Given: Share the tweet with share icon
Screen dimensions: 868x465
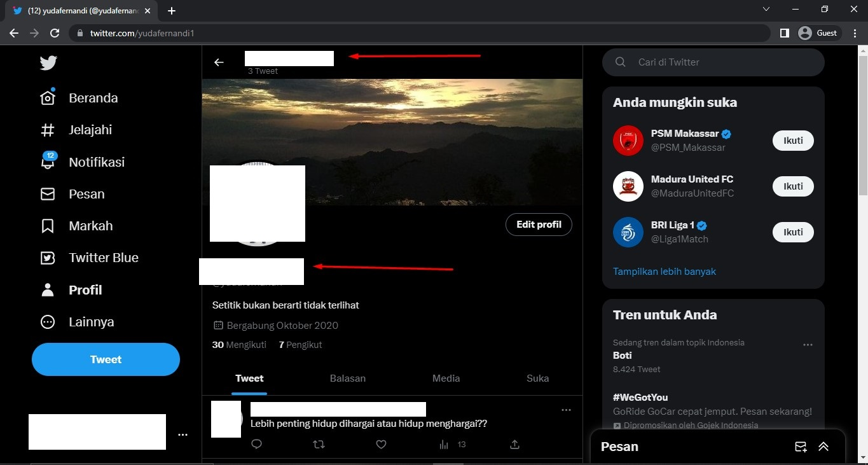Looking at the screenshot, I should click(515, 444).
